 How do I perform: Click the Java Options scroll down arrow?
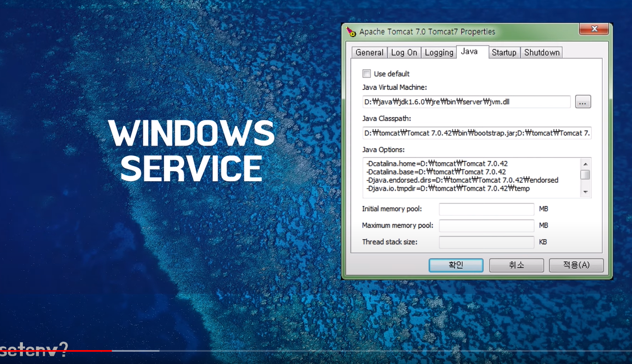(x=586, y=192)
